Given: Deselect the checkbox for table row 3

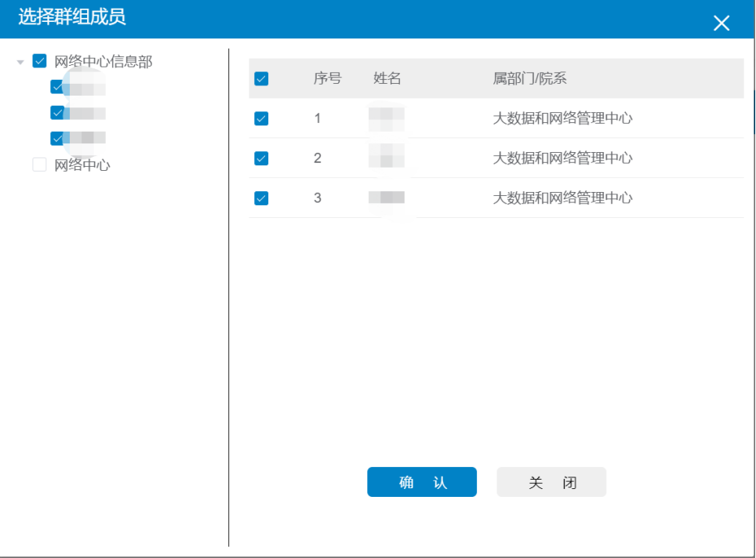Looking at the screenshot, I should (261, 198).
